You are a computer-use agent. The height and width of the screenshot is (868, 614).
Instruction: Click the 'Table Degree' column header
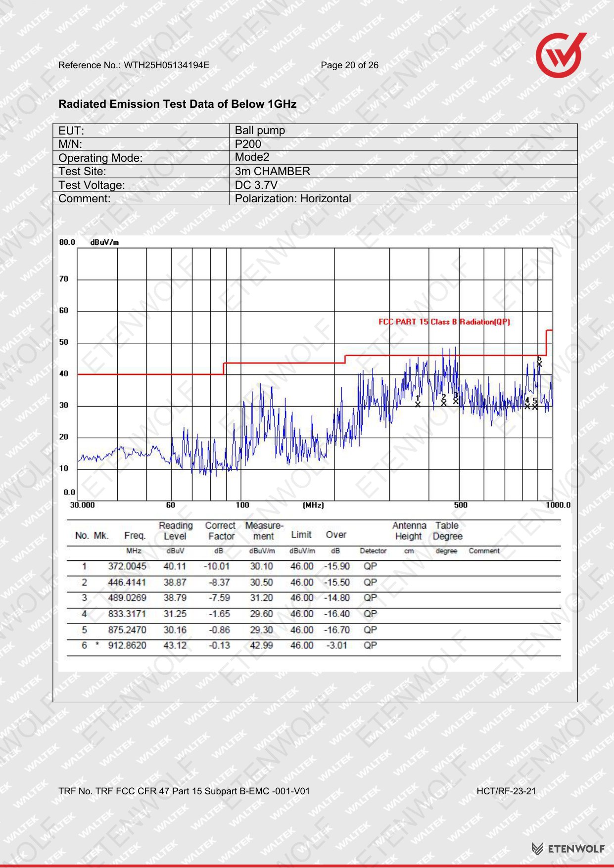[x=447, y=531]
